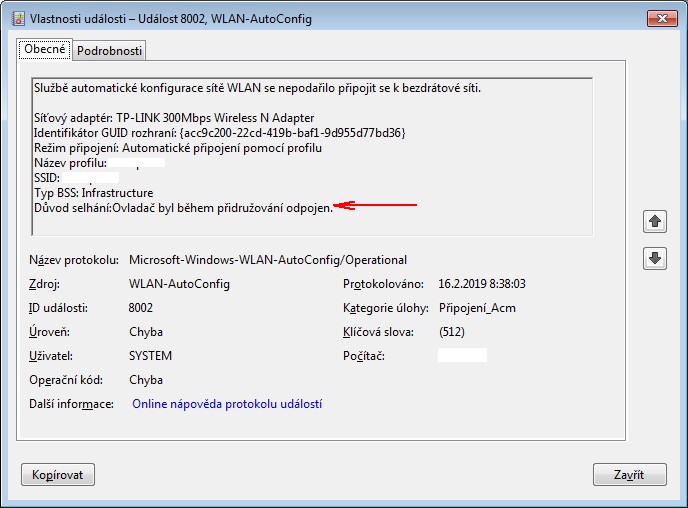
Task: Select the Zdroj value WLAN-AutoConfig
Action: (179, 284)
